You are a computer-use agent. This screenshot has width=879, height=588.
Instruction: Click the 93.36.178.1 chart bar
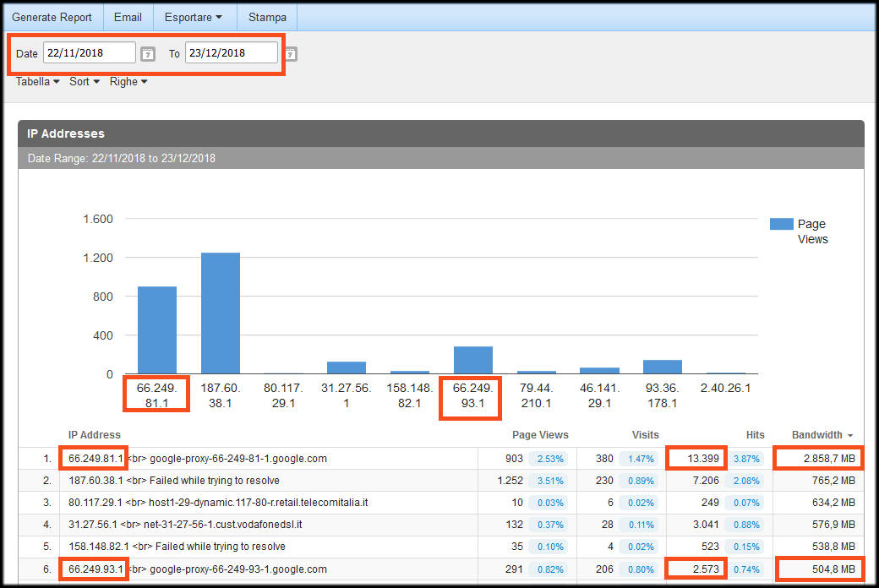[x=663, y=367]
